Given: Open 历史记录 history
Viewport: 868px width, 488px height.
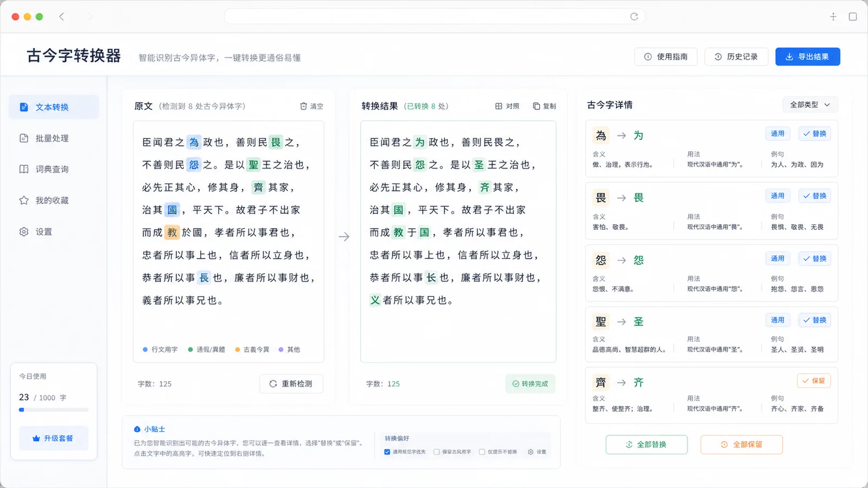Looking at the screenshot, I should tap(736, 56).
